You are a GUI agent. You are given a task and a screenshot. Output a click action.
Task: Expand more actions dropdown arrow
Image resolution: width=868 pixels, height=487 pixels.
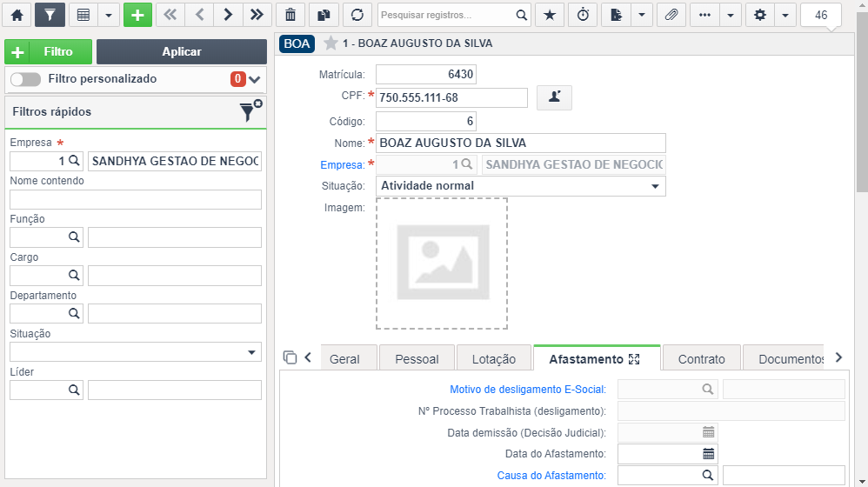[731, 15]
